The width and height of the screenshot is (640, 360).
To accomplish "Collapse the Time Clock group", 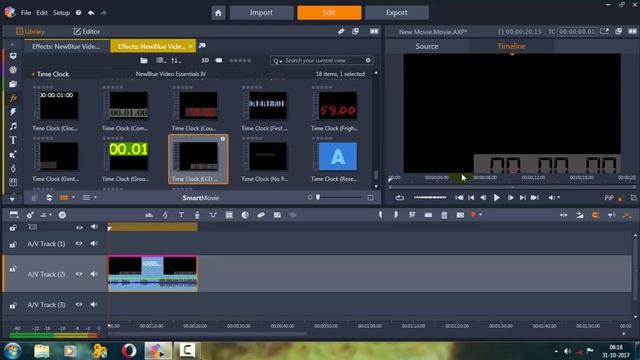I will pyautogui.click(x=33, y=74).
